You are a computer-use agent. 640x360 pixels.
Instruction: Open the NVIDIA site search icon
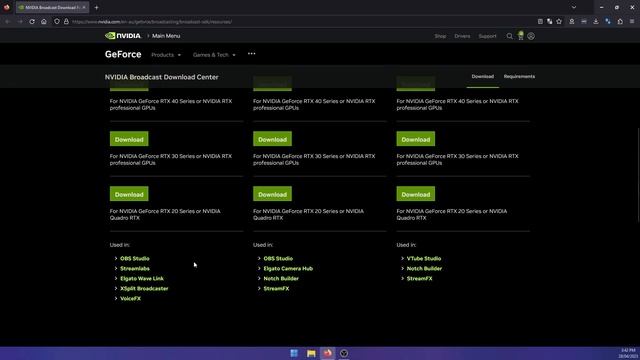pyautogui.click(x=509, y=36)
